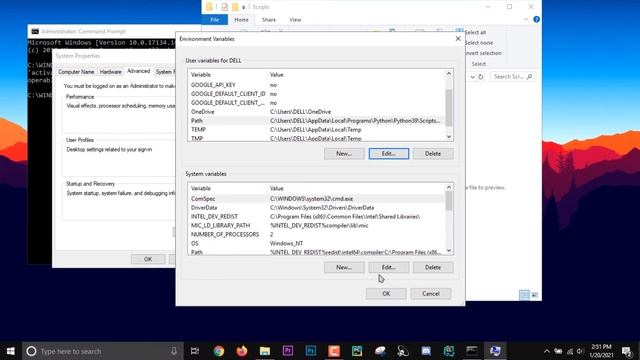Click the Properties icon in Explorer title bar
The height and width of the screenshot is (360, 640).
click(x=224, y=7)
